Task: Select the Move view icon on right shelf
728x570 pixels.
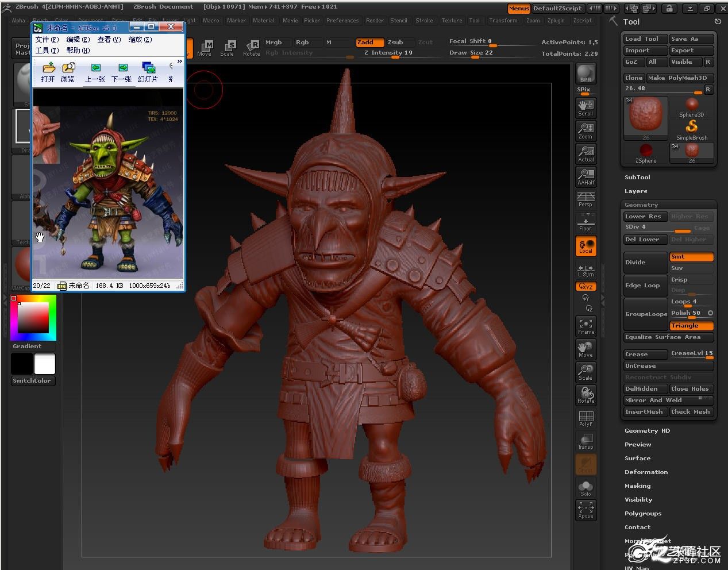Action: click(x=586, y=349)
